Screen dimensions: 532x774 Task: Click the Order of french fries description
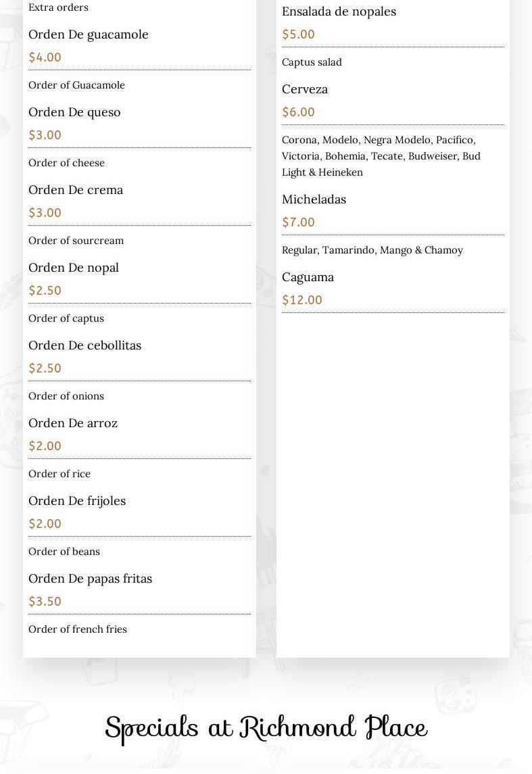click(x=78, y=629)
